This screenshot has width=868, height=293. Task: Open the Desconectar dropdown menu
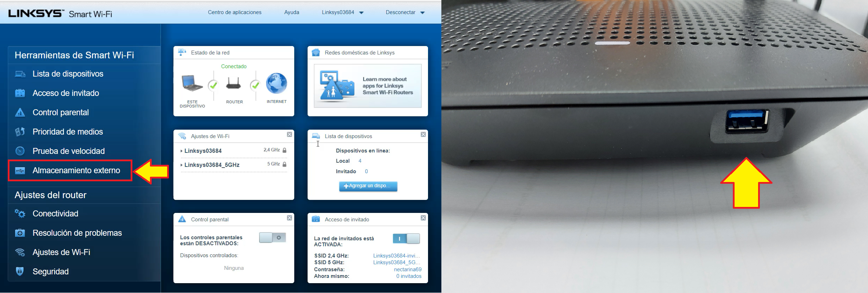tap(405, 12)
